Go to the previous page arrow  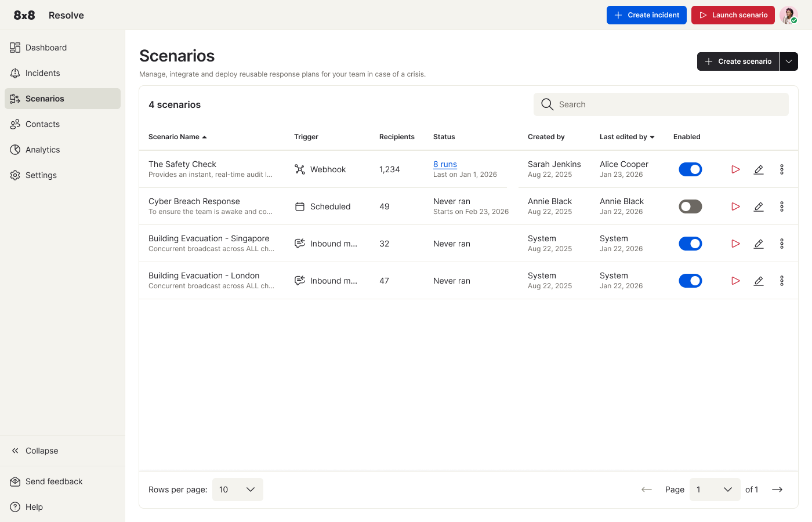[647, 490]
